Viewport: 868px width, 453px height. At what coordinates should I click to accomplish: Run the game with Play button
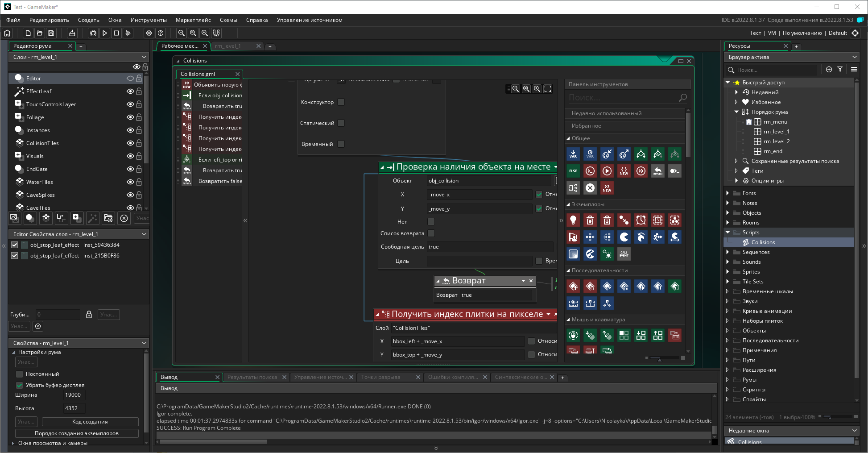[x=105, y=33]
